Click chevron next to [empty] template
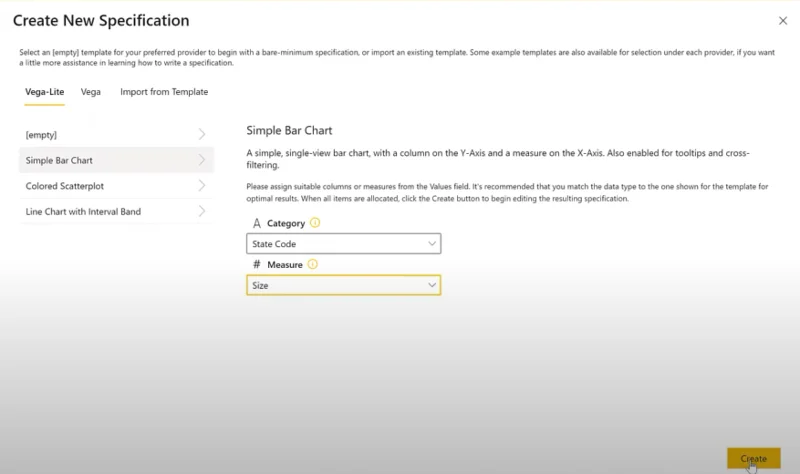800x474 pixels. pos(202,134)
